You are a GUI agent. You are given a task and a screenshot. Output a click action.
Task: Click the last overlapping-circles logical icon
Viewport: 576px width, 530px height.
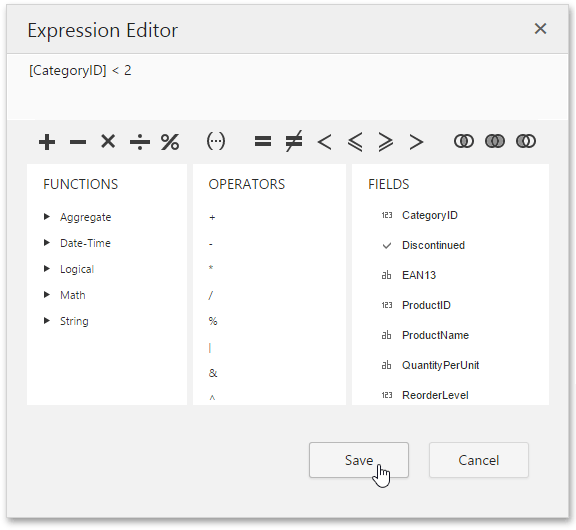tap(526, 141)
